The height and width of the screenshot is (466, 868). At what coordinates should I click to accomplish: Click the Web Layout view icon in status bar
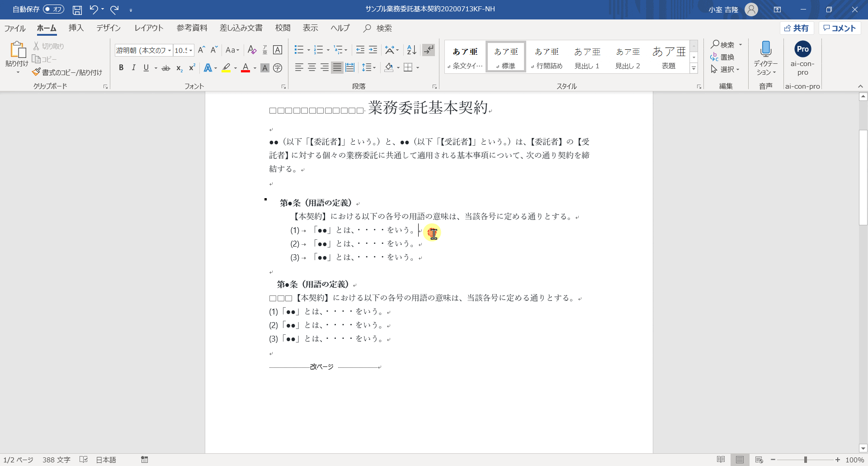pos(759,460)
